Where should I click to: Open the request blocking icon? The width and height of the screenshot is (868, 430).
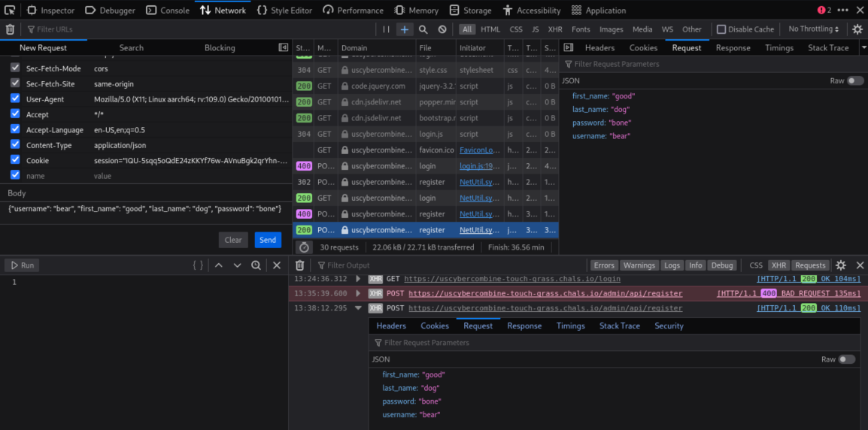coord(442,29)
